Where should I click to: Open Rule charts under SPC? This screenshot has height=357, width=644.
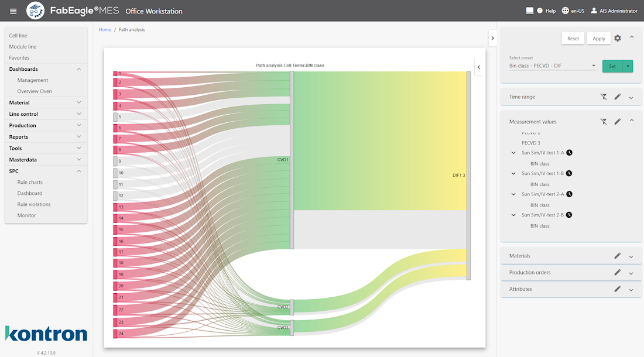coord(30,183)
